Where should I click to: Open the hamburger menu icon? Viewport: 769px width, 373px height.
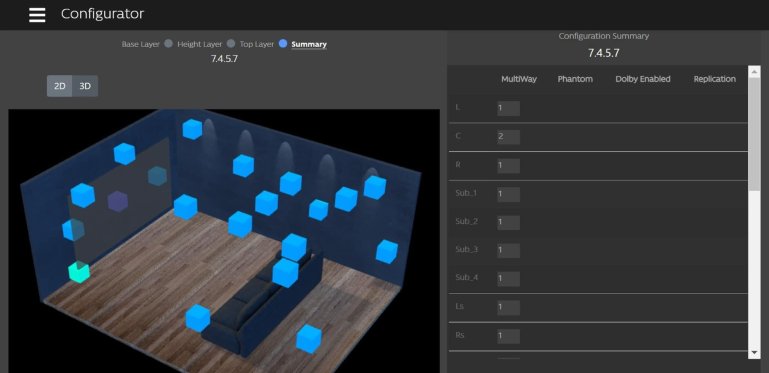pyautogui.click(x=37, y=15)
